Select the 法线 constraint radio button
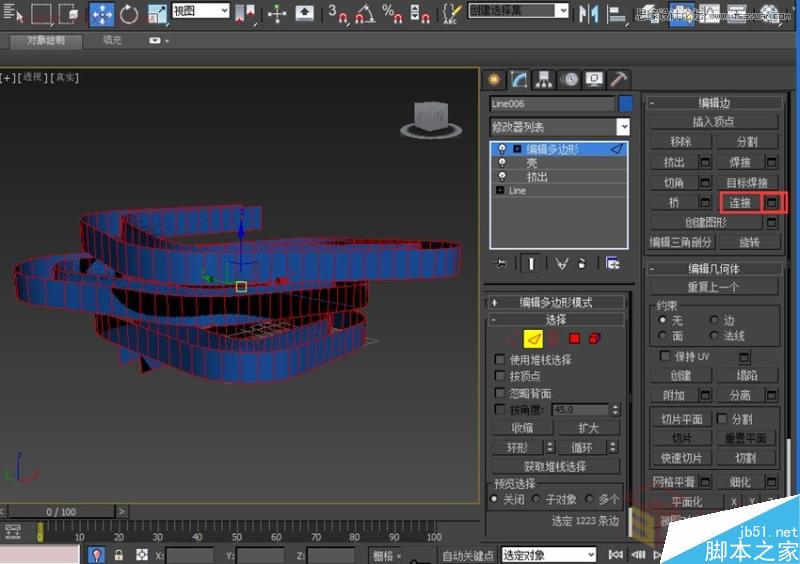 714,337
